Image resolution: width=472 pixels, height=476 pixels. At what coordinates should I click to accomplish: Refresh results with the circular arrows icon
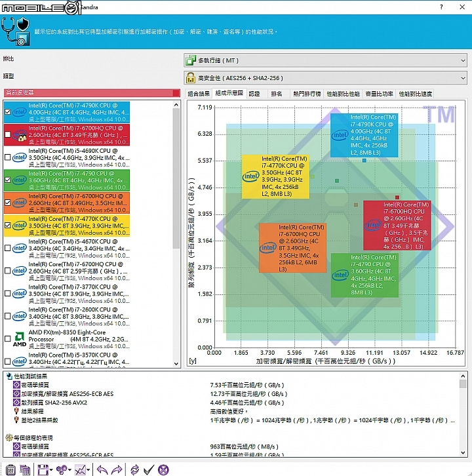[134, 469]
